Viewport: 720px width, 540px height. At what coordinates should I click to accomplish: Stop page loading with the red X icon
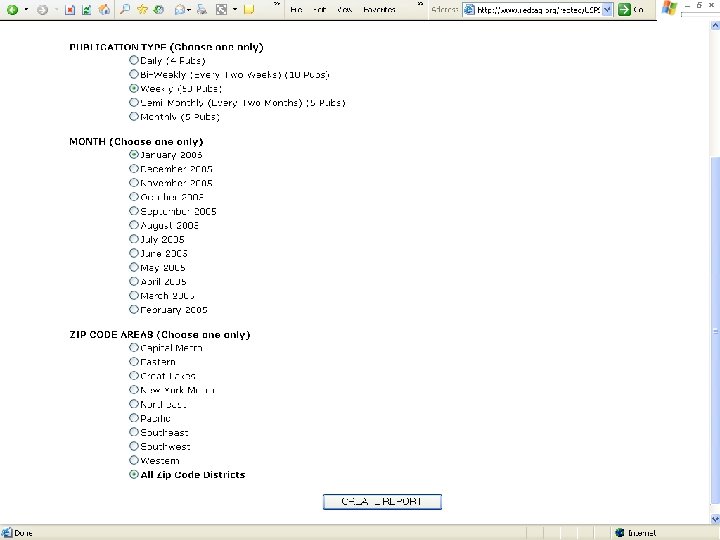point(70,9)
